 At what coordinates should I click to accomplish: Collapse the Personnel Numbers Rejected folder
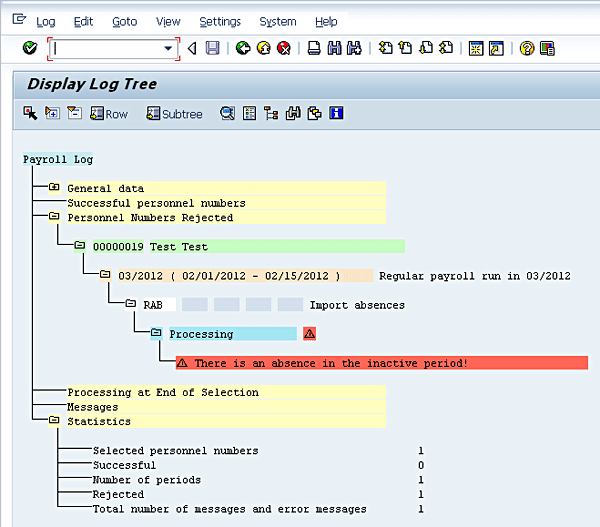pyautogui.click(x=54, y=217)
